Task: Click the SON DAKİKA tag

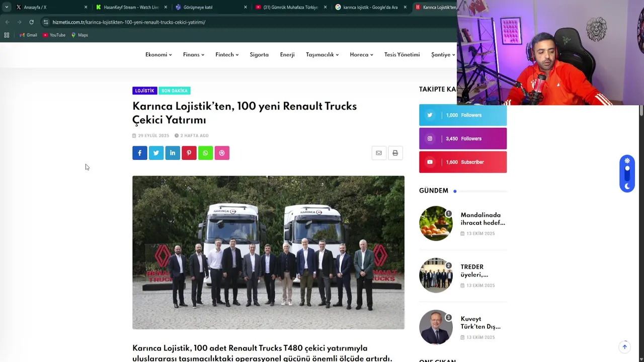Action: click(x=175, y=90)
